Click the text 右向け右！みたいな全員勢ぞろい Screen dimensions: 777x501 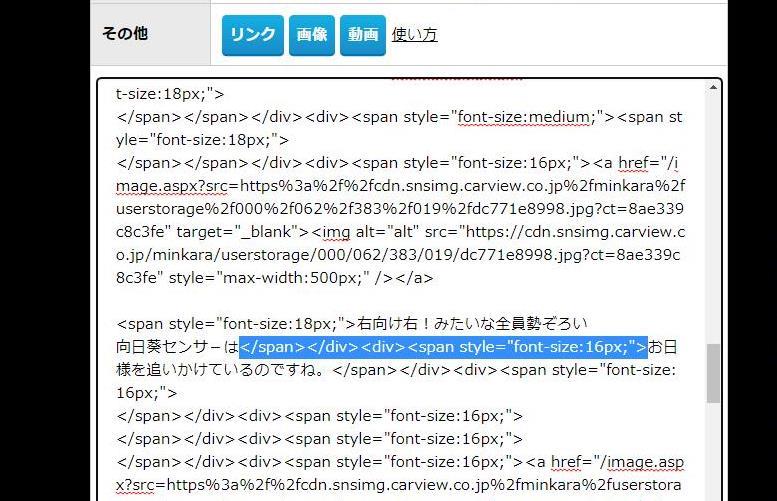click(x=472, y=324)
